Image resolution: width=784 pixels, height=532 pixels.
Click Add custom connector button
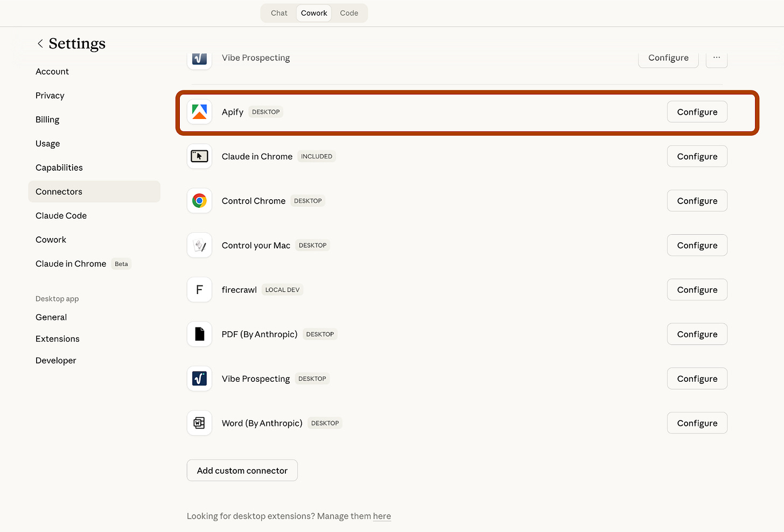pyautogui.click(x=242, y=470)
